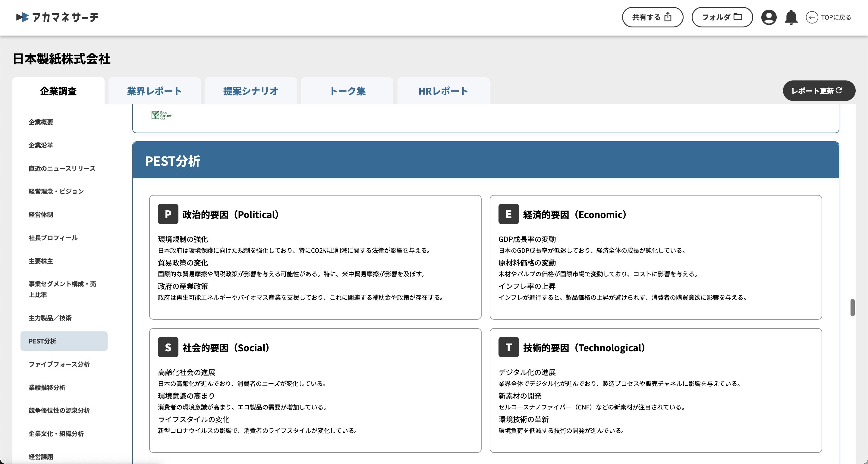Select the 企業調査 tab

pos(58,91)
